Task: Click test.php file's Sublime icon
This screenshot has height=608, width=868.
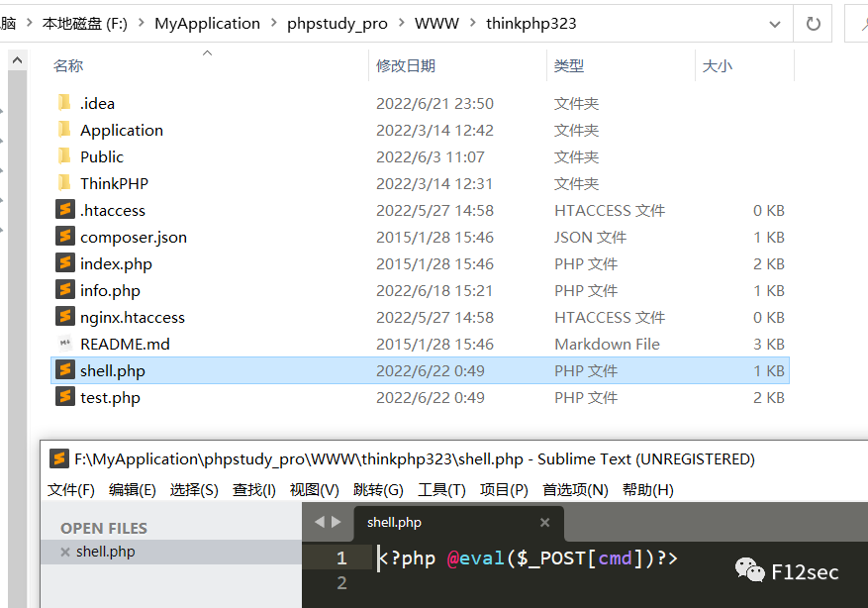Action: click(64, 397)
